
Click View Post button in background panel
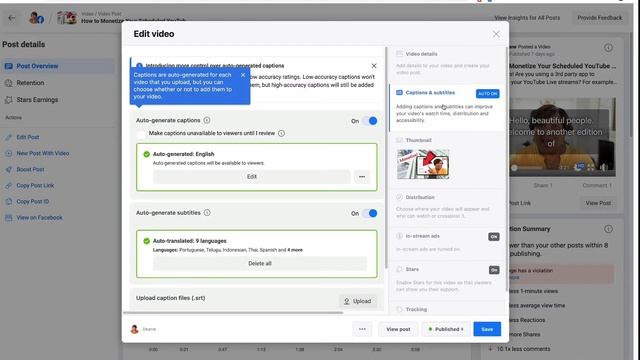tap(598, 203)
